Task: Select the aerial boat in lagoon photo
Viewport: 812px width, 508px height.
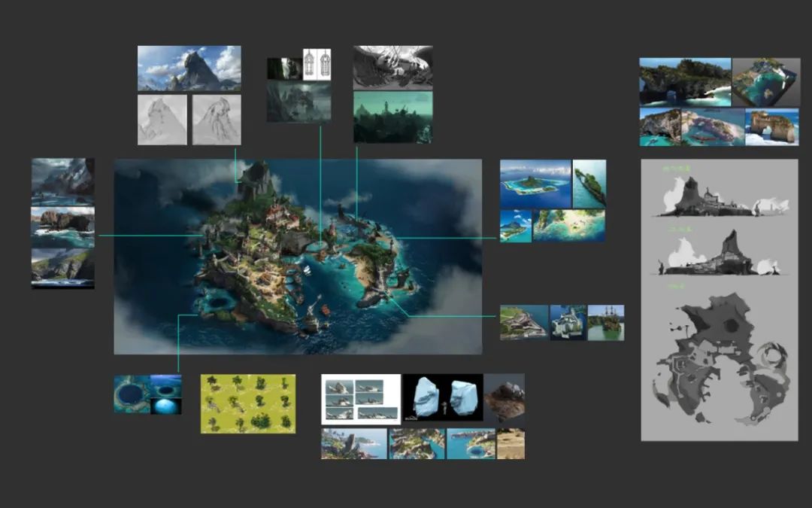Action: pos(713,127)
